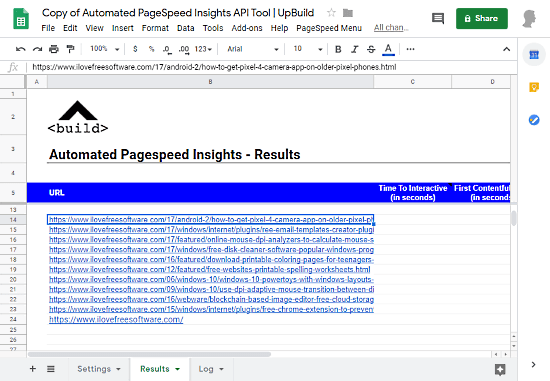Click the Redo icon
The width and height of the screenshot is (550, 381).
pyautogui.click(x=37, y=49)
